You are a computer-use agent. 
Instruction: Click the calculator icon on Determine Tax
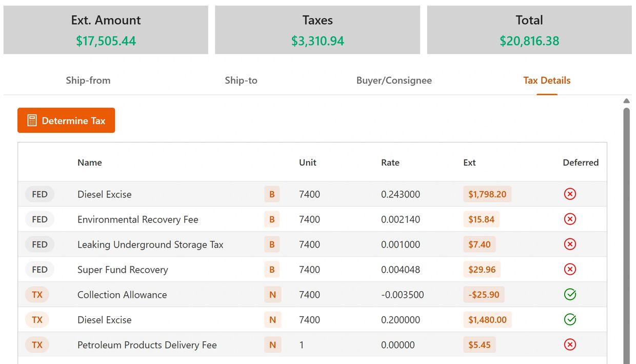[x=32, y=120]
